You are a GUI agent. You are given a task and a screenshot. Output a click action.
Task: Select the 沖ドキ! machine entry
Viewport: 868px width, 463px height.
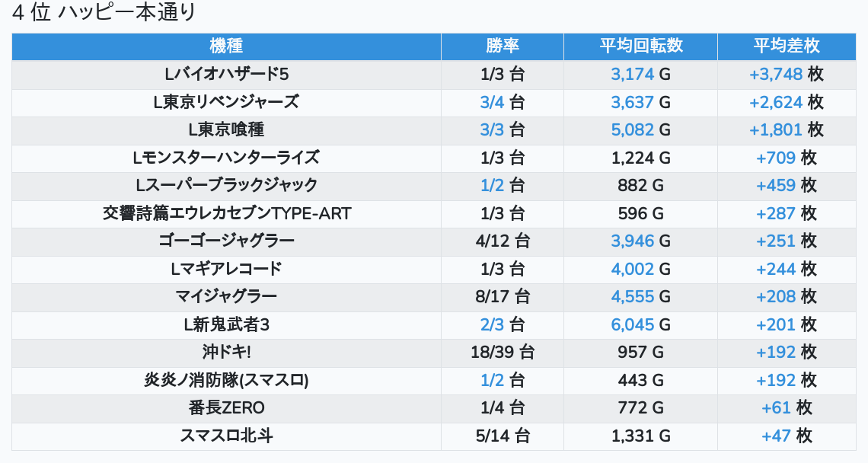point(226,352)
